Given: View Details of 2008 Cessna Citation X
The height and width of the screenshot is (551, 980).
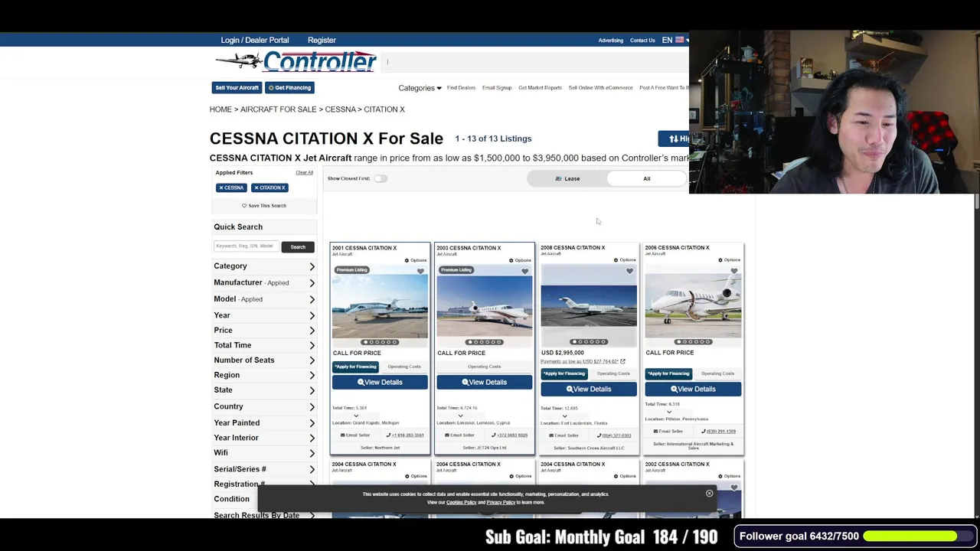Looking at the screenshot, I should coord(589,389).
